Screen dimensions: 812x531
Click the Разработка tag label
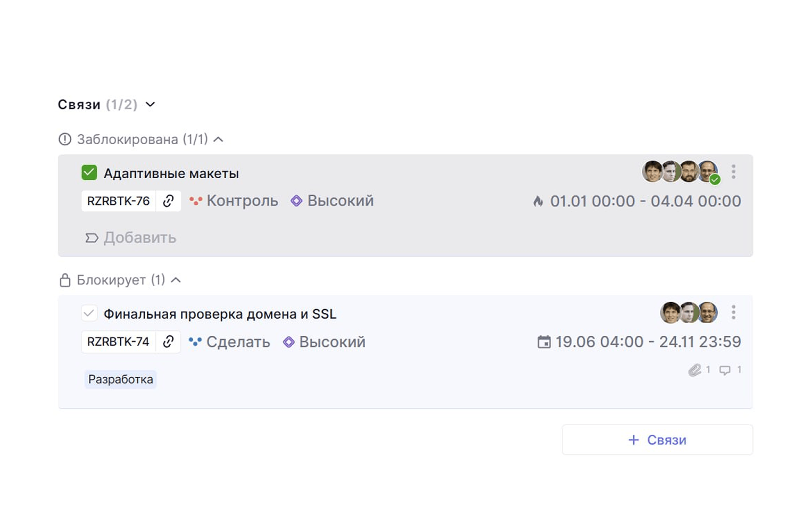point(120,379)
